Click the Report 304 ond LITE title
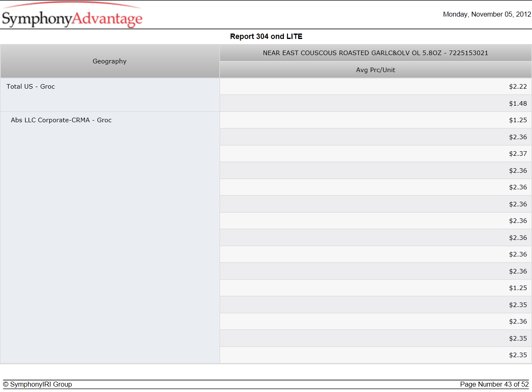The height and width of the screenshot is (392, 532). (266, 36)
